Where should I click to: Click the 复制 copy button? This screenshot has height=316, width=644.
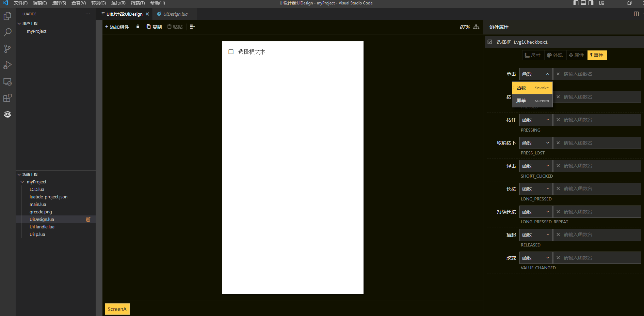click(154, 27)
